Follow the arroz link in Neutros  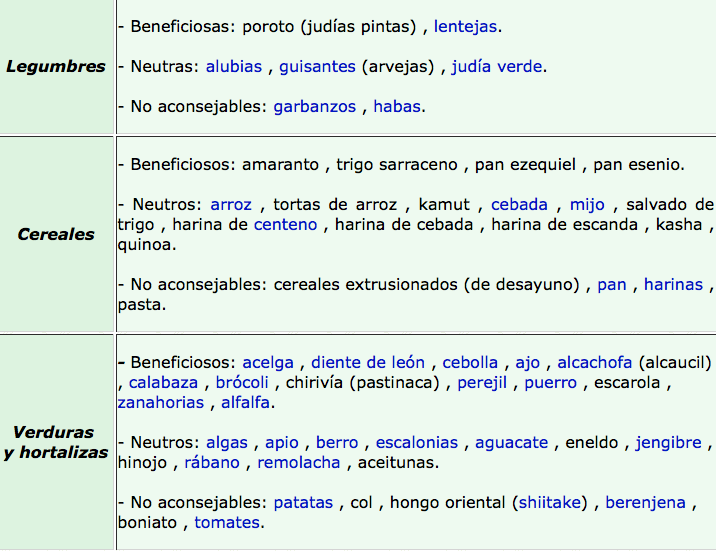coord(231,205)
